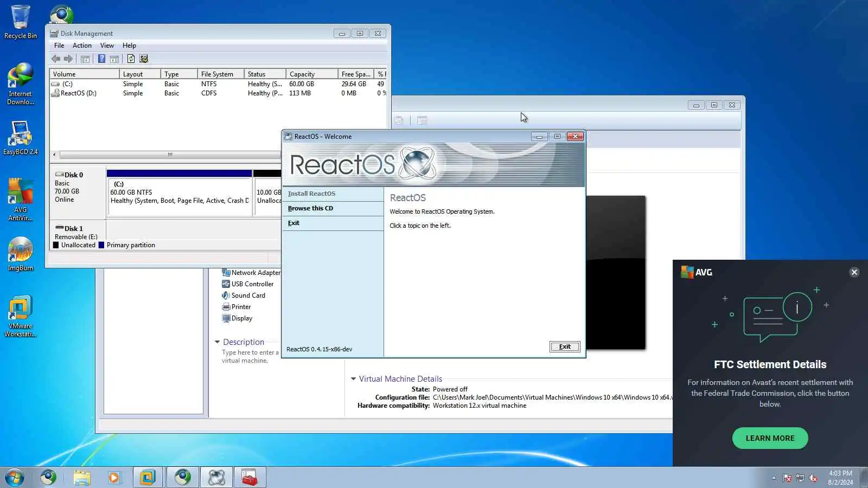Click the Disk 0 label panel
Image resolution: width=868 pixels, height=488 pixels.
[78, 191]
